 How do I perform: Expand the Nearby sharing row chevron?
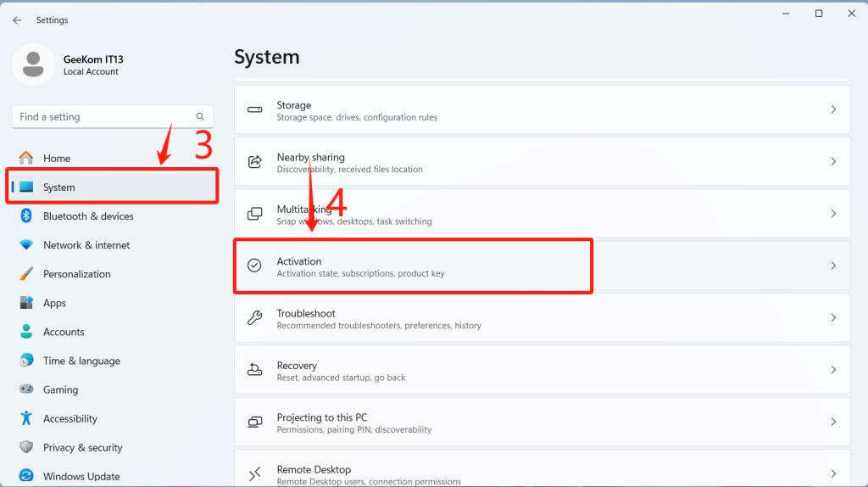coord(833,161)
